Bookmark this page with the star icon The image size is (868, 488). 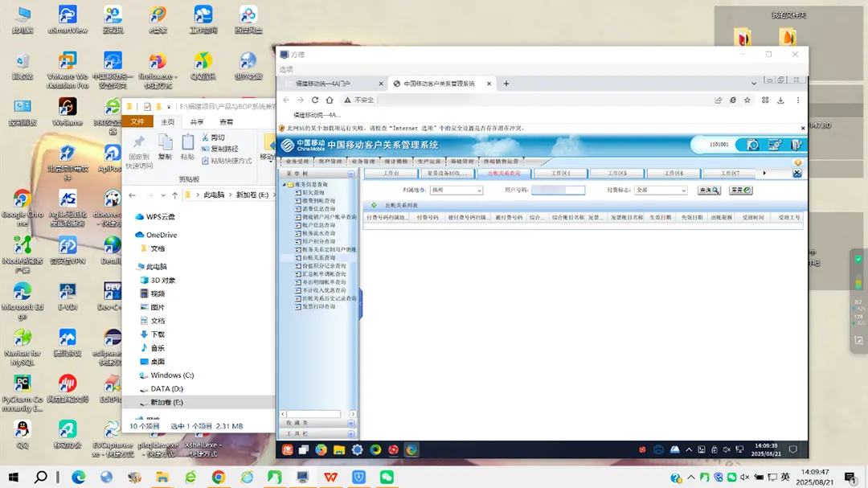(x=747, y=100)
